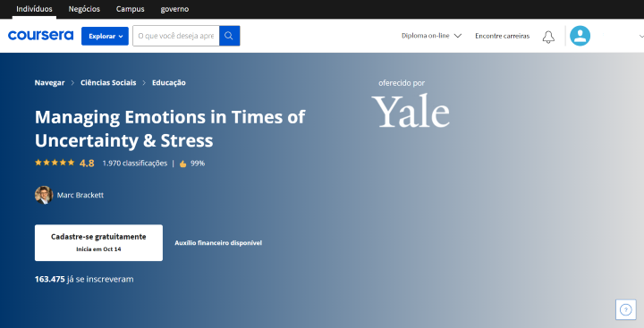Expand the Explorar dropdown
The width and height of the screenshot is (644, 328).
(105, 36)
